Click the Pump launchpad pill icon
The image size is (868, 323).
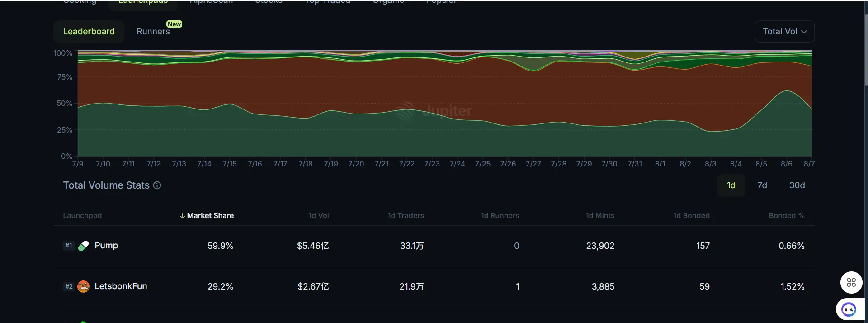(84, 246)
